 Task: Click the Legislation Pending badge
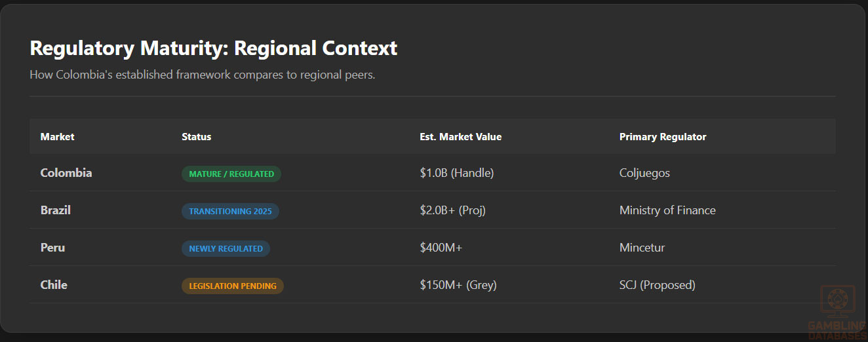233,286
